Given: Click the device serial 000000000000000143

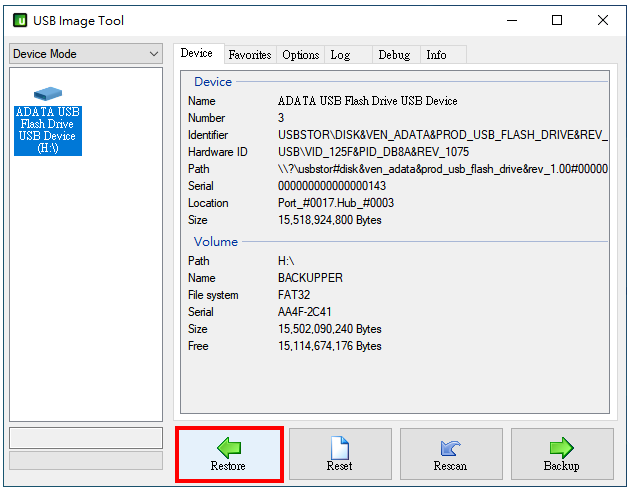Looking at the screenshot, I should click(332, 186).
